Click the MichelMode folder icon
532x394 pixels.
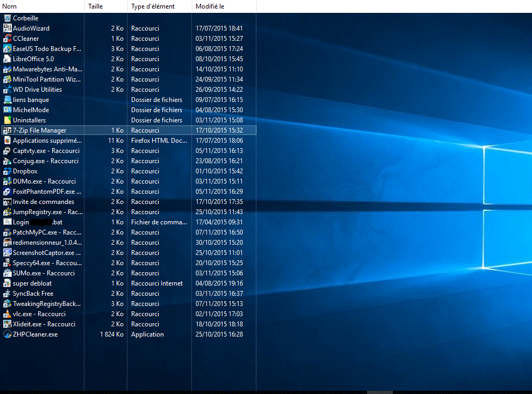tap(7, 110)
